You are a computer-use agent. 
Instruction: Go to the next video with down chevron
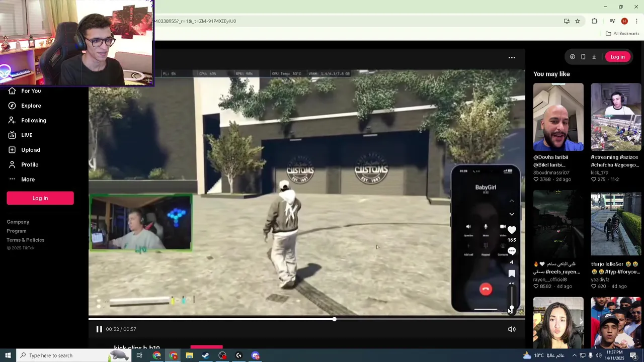[512, 214]
